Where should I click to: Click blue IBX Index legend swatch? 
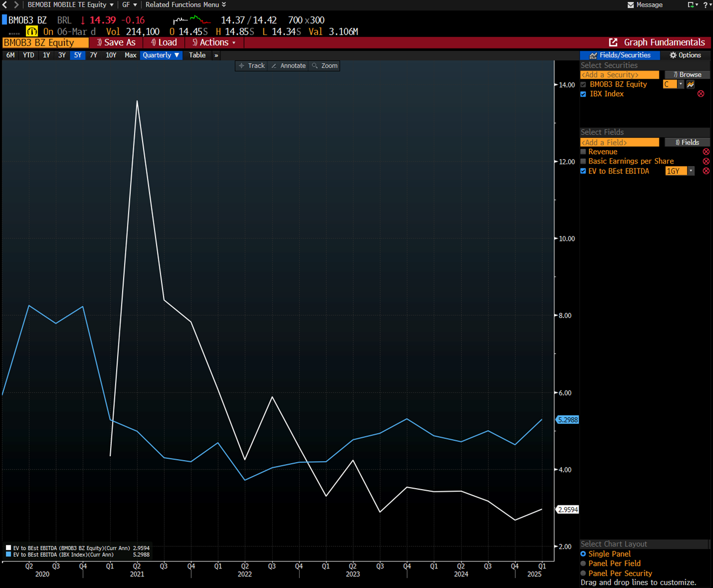tap(8, 555)
